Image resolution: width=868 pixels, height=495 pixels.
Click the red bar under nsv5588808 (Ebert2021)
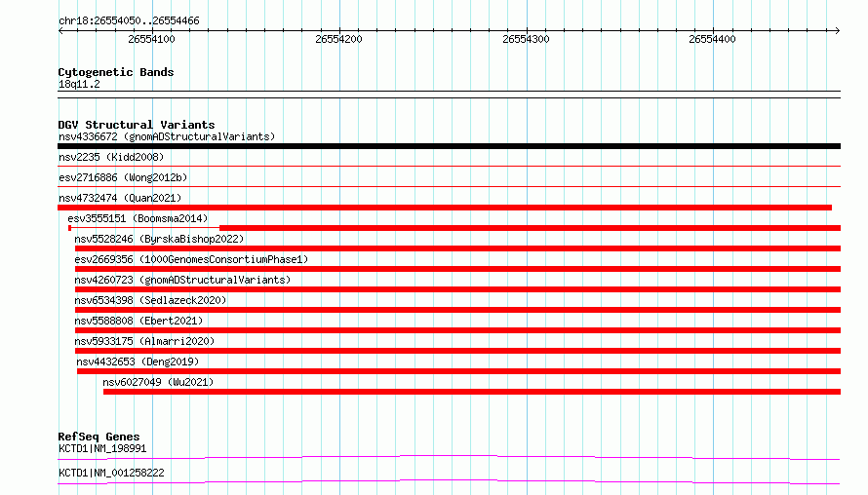[x=457, y=330]
